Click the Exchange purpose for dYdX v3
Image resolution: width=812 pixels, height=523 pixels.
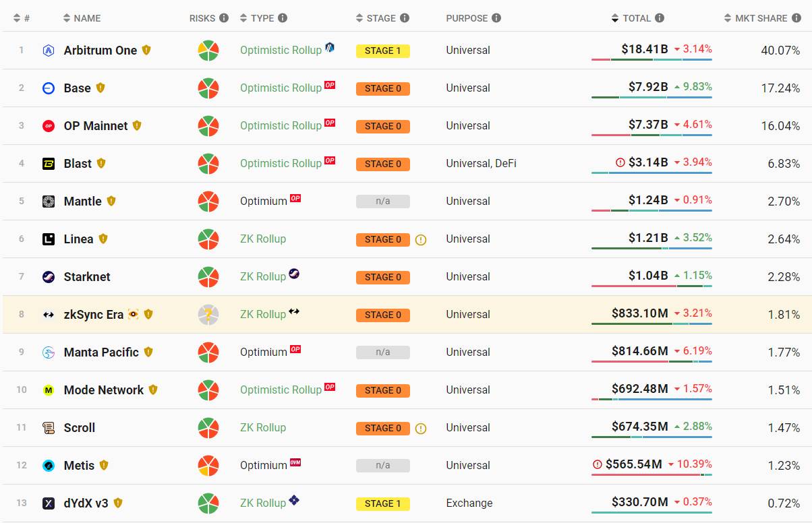[469, 503]
